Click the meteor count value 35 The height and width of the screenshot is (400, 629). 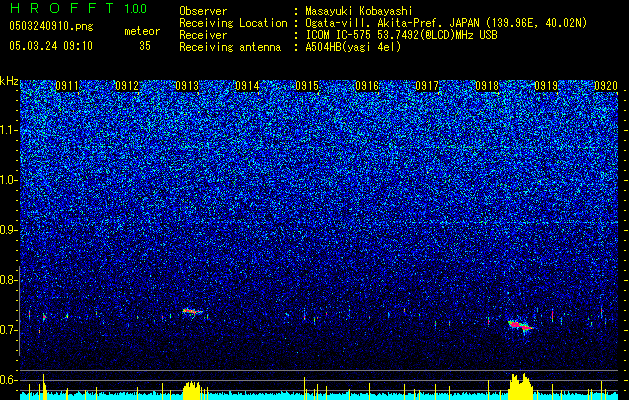pyautogui.click(x=145, y=46)
